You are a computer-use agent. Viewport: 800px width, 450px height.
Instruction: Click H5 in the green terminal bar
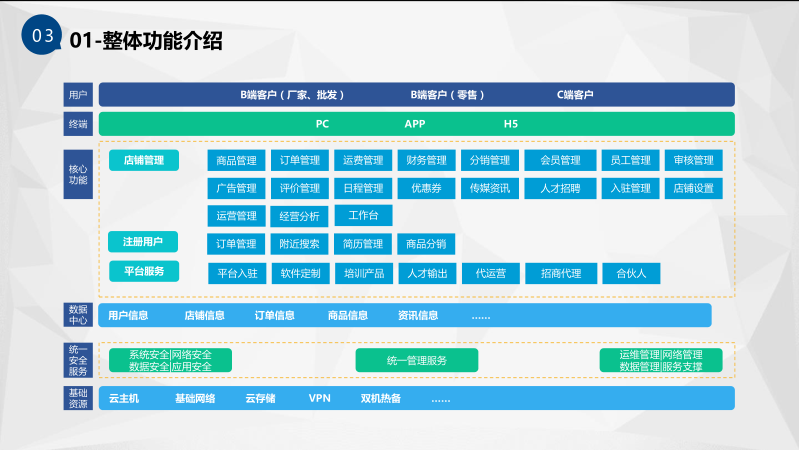point(511,124)
